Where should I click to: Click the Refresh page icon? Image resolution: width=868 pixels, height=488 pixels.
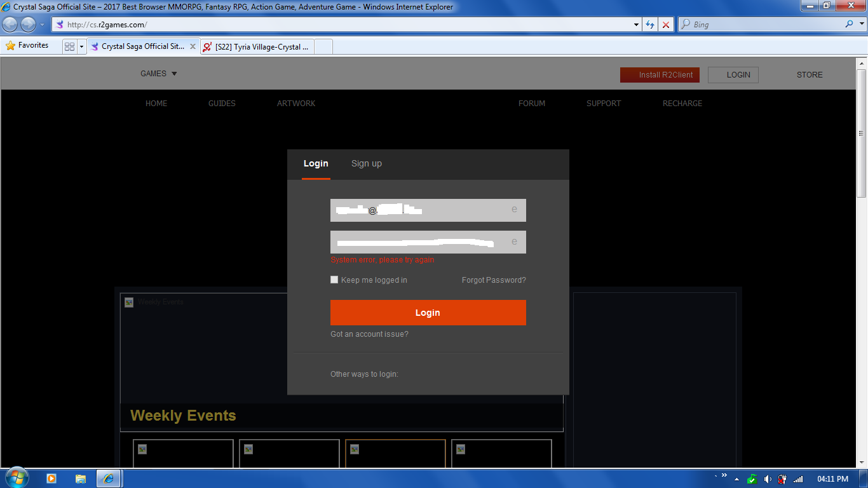coord(650,25)
